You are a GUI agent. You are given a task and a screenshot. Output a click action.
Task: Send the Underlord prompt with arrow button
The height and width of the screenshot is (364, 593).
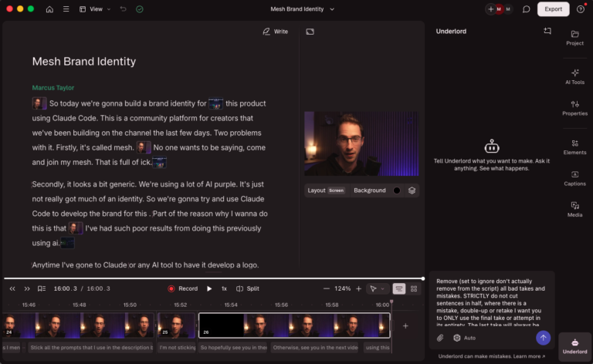click(x=543, y=338)
